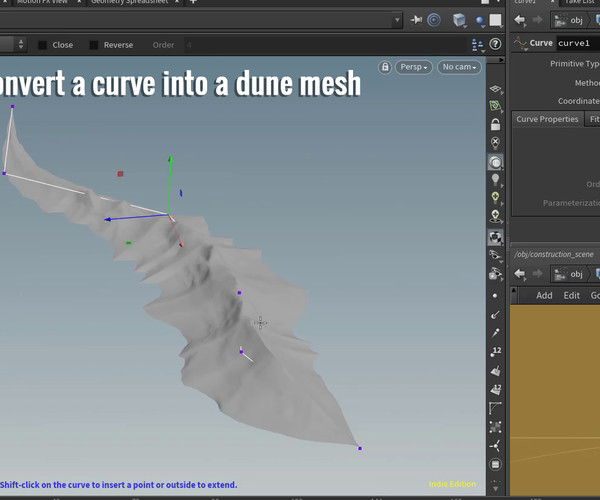Click the blue target link icon
The height and width of the screenshot is (500, 600).
[x=434, y=20]
